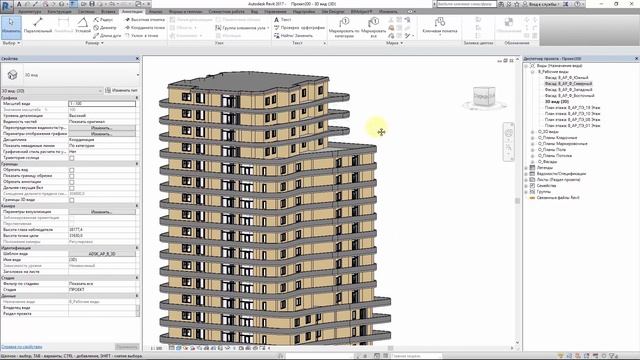The width and height of the screenshot is (640, 360).
Task: Click Ключевая пометка keynote tool
Action: (440, 25)
